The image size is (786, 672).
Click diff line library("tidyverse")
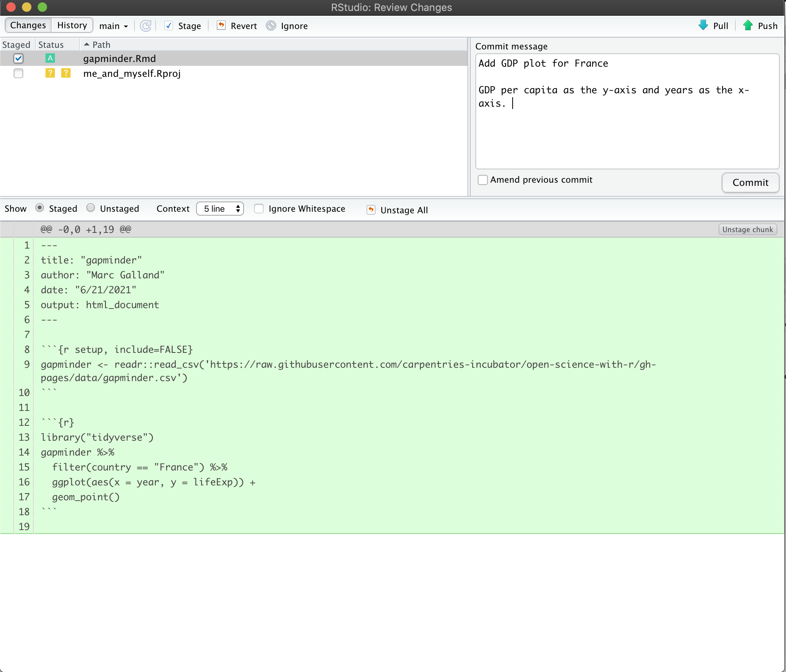97,437
